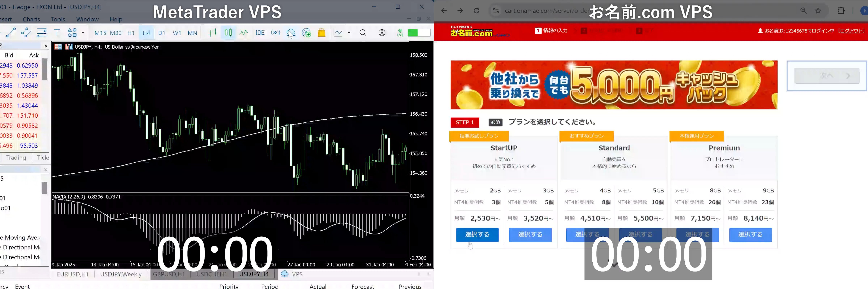Go back in the browser
The height and width of the screenshot is (289, 868).
pyautogui.click(x=444, y=11)
